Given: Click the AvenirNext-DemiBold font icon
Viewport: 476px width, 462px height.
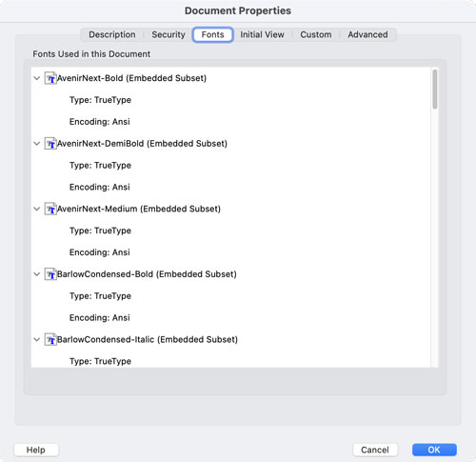Looking at the screenshot, I should click(x=50, y=144).
